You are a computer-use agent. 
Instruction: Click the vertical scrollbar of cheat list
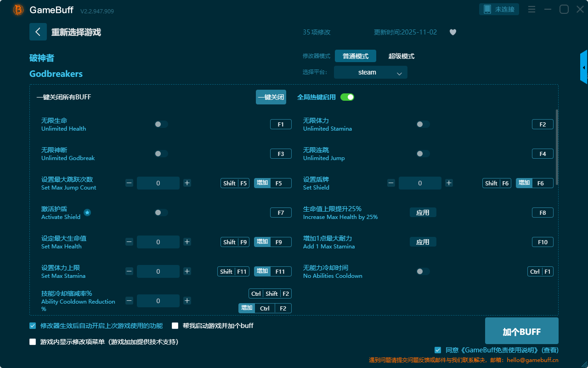click(x=557, y=147)
